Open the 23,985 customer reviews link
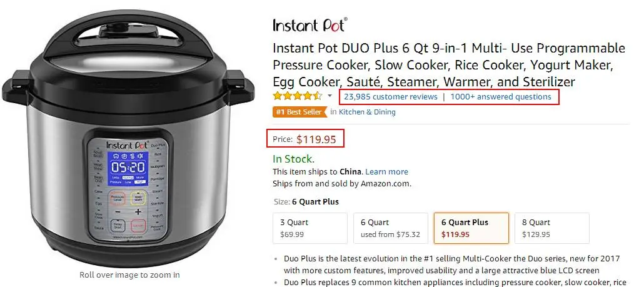 coord(391,97)
